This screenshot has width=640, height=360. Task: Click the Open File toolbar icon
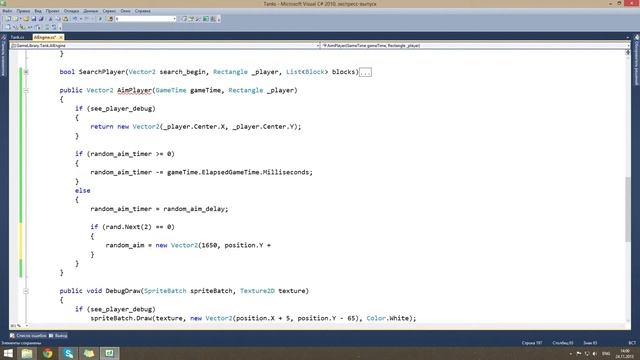click(26, 19)
